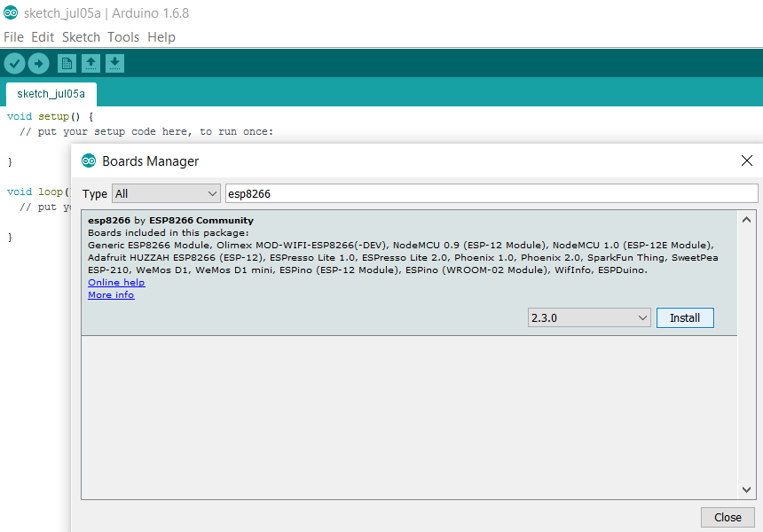The width and height of the screenshot is (763, 532).
Task: Open the Help menu
Action: click(x=161, y=37)
